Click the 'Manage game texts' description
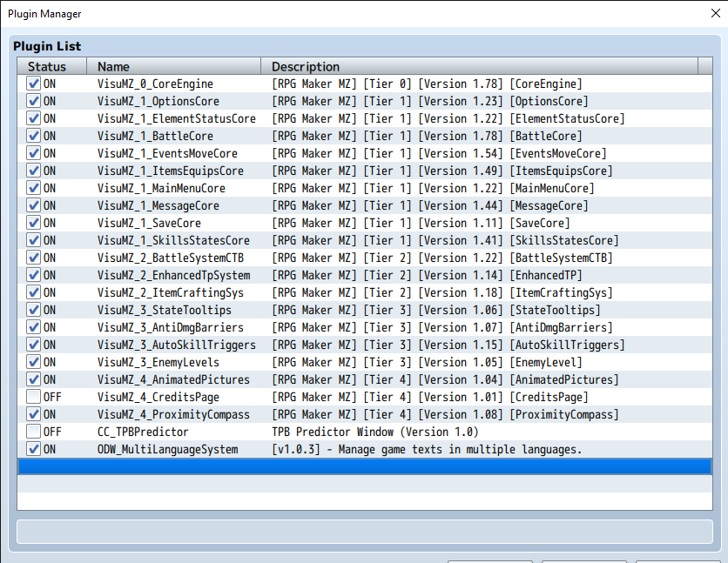Screen dimensions: 728x563 point(427,449)
